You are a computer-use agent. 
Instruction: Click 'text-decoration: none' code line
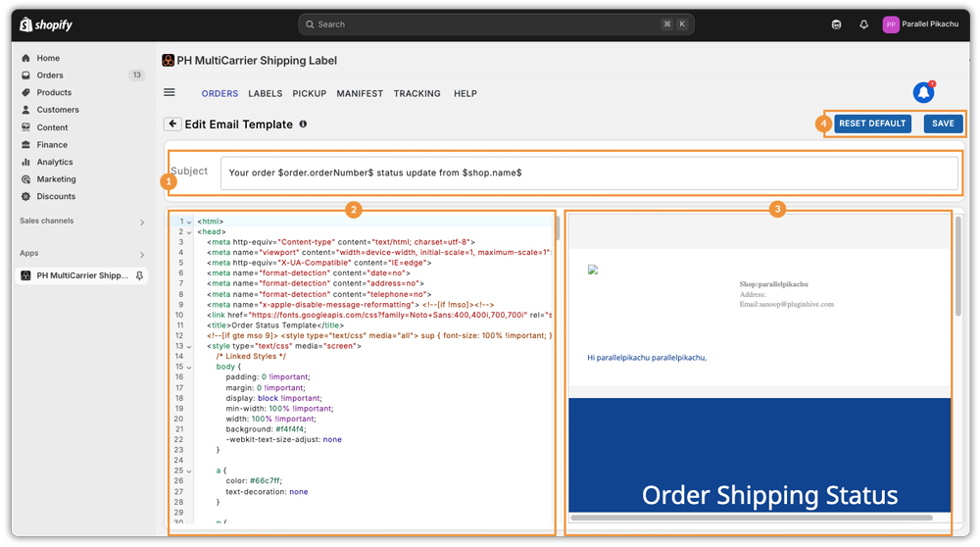pyautogui.click(x=267, y=492)
